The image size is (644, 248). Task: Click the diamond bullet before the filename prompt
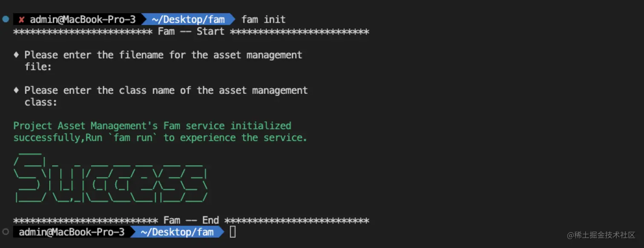click(16, 55)
